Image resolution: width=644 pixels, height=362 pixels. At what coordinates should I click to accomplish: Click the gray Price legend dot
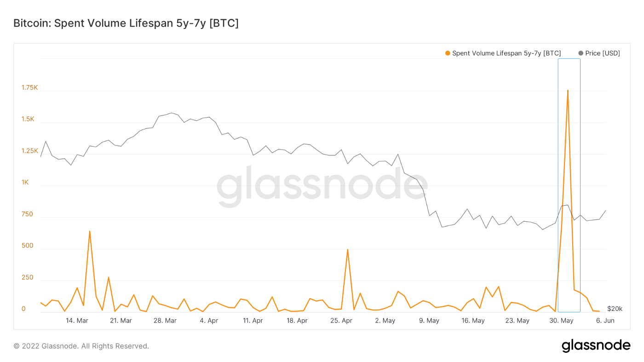pos(581,53)
